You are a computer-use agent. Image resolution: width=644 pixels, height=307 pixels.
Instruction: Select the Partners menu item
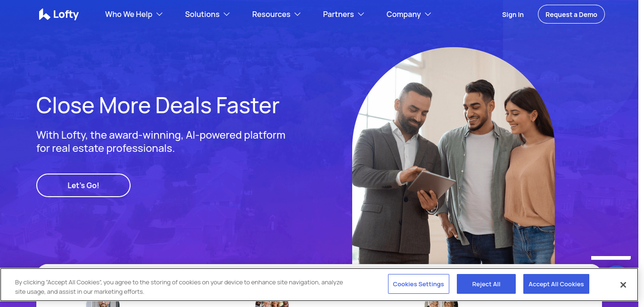click(x=339, y=15)
